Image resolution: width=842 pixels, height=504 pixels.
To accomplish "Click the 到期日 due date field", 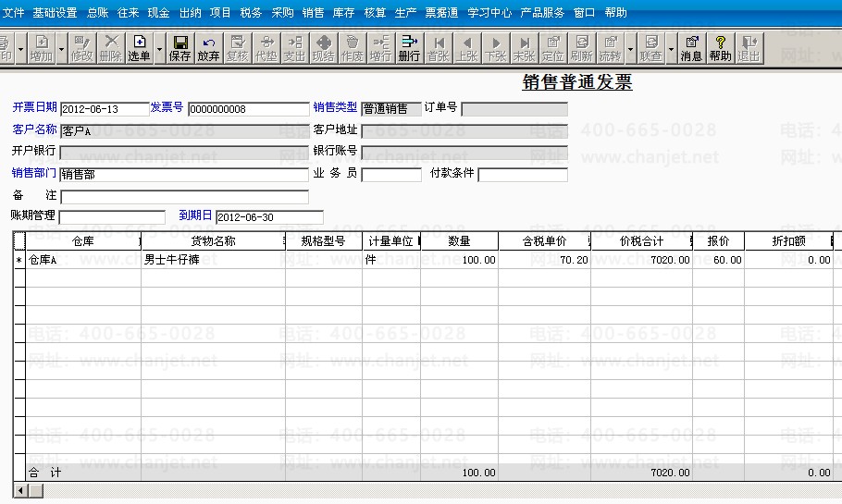I will coord(269,216).
